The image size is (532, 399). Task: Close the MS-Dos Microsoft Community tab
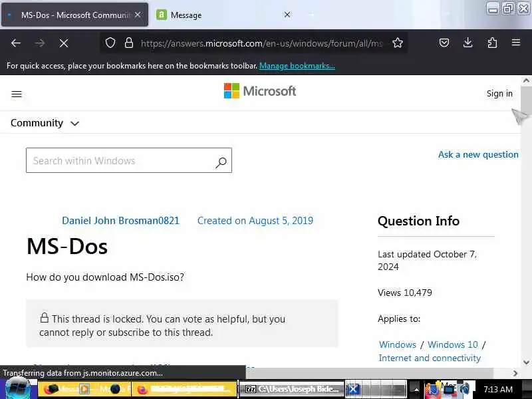(x=138, y=15)
